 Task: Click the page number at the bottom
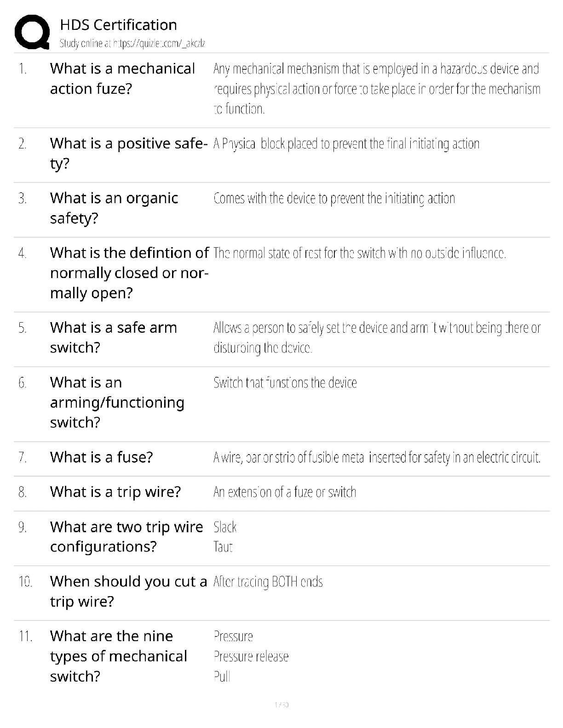tap(281, 705)
